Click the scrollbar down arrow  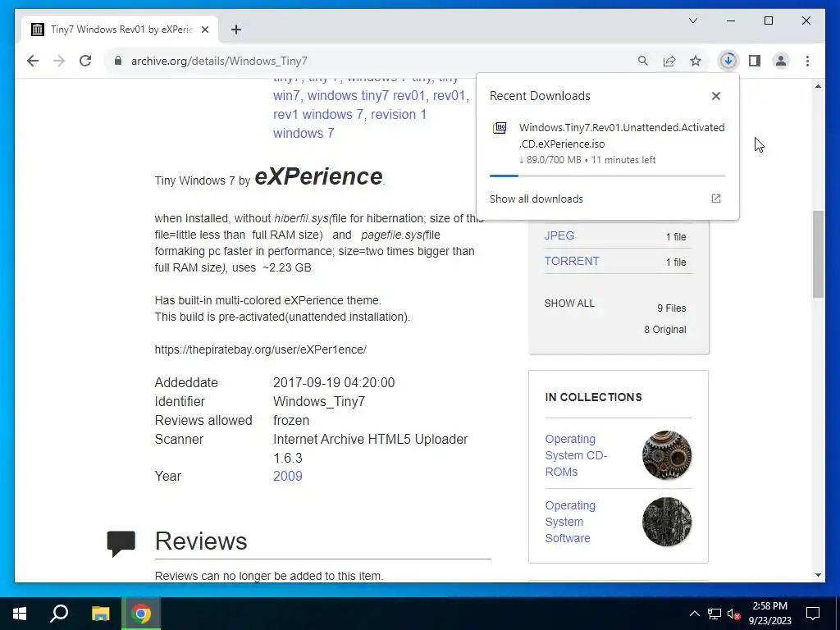tap(818, 575)
